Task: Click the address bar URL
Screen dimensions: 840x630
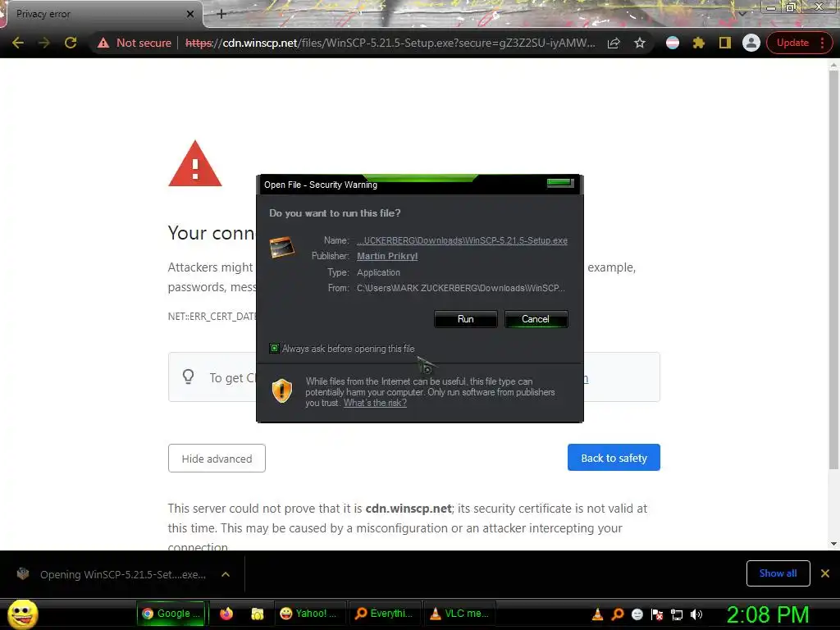Action: click(390, 43)
